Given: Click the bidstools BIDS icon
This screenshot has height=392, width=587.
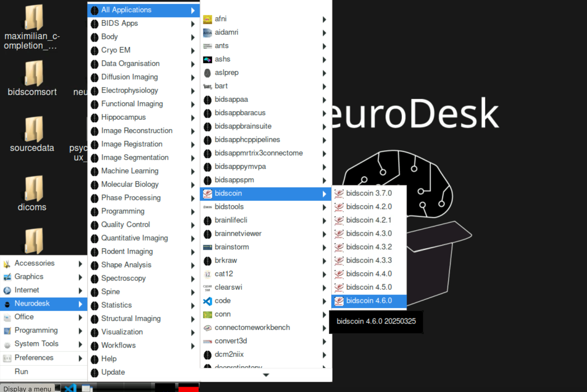Looking at the screenshot, I should (207, 207).
